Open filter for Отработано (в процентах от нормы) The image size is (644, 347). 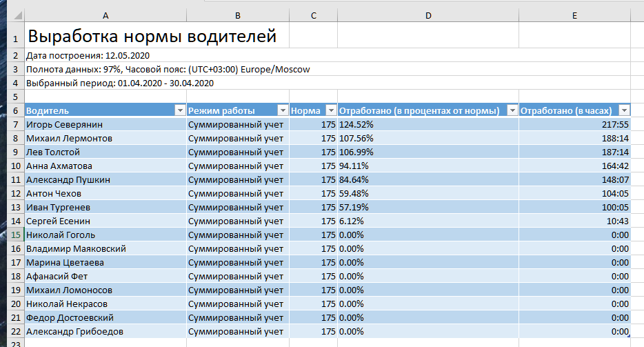pyautogui.click(x=512, y=111)
